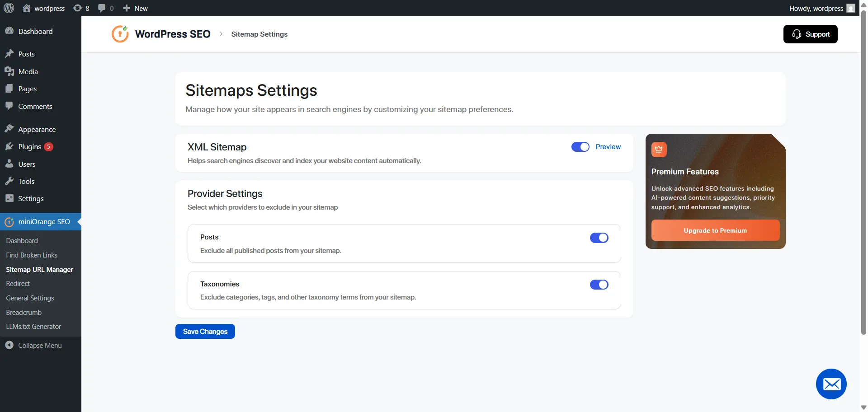Click the Taxonomies provider card title

pos(220,284)
